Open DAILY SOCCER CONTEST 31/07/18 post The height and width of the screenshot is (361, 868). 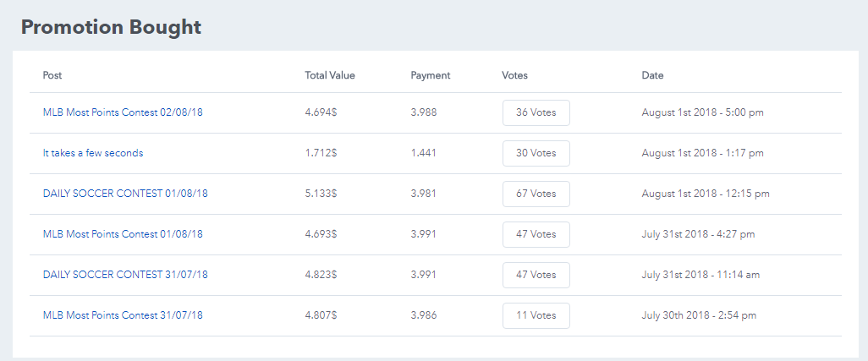point(125,275)
